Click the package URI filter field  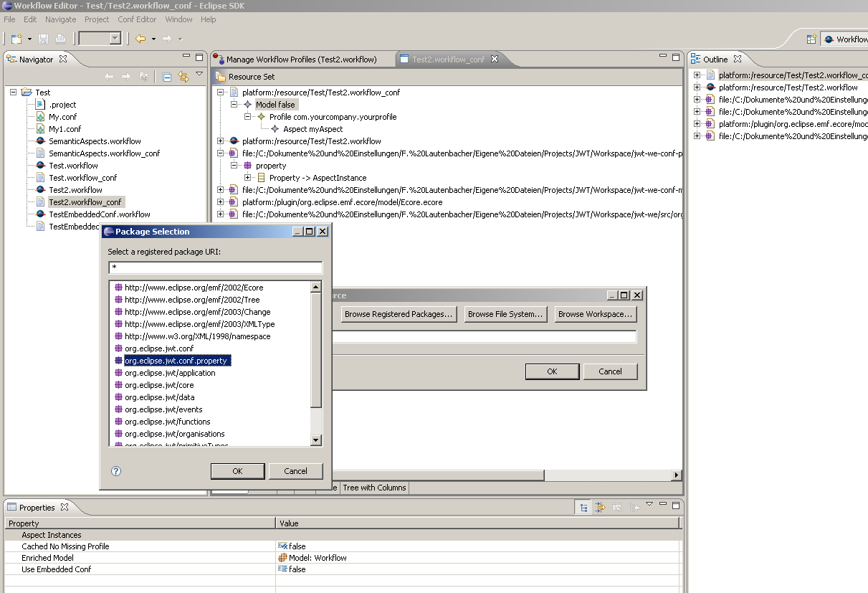pyautogui.click(x=216, y=267)
